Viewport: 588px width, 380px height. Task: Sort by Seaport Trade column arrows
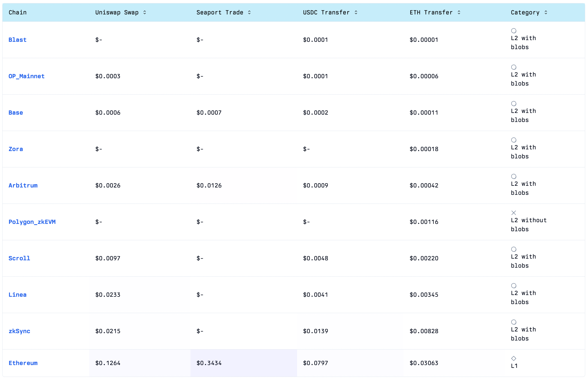249,12
